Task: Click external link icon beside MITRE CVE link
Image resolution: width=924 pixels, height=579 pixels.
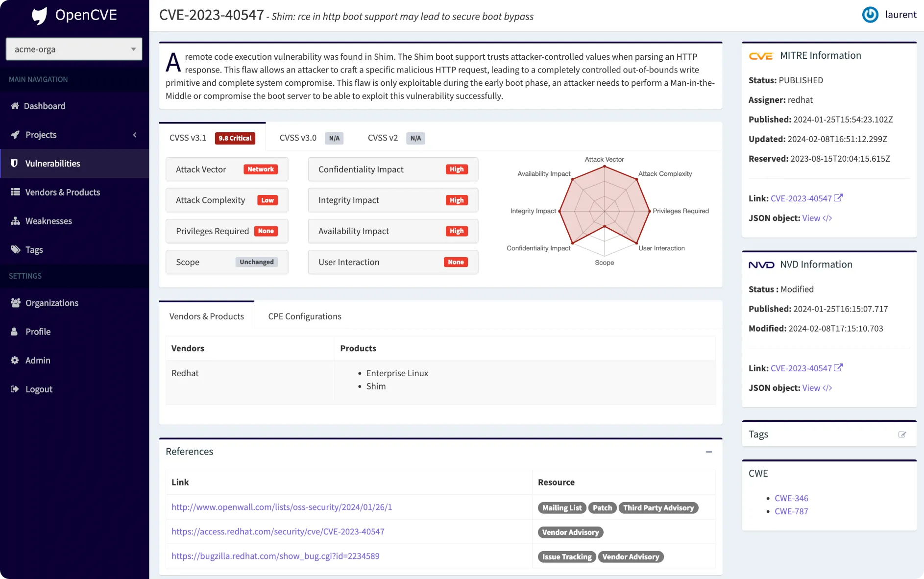Action: pos(838,198)
